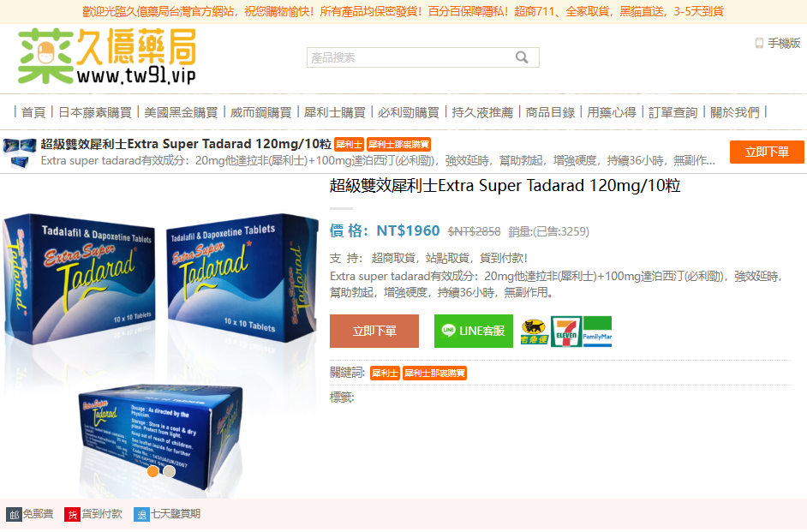The height and width of the screenshot is (532, 807).
Task: Click the black cat delivery logo
Action: [x=534, y=332]
